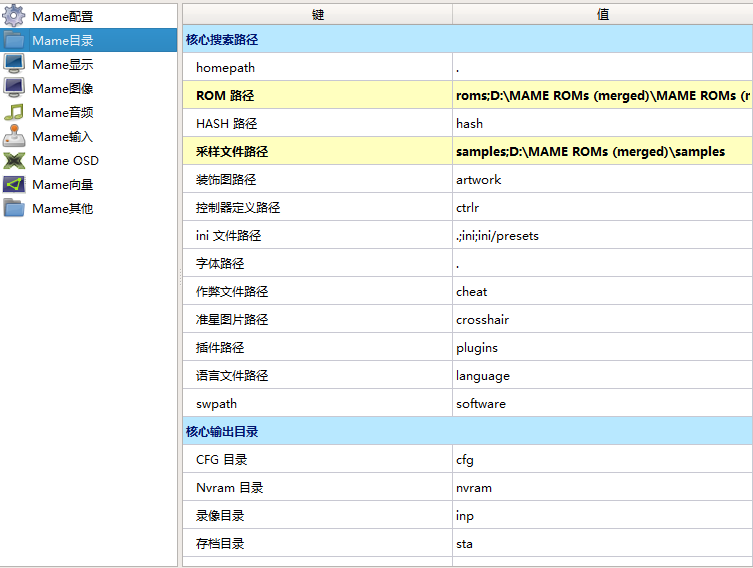Edit the artwork value cell

coord(603,179)
